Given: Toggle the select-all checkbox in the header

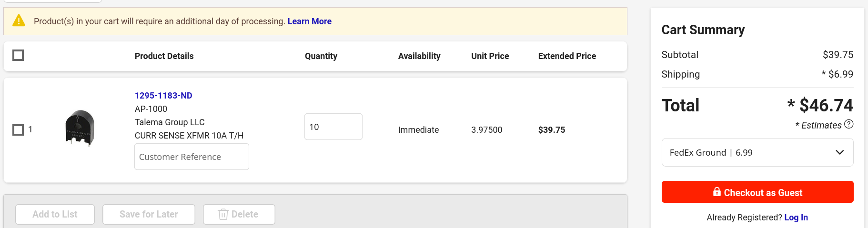Looking at the screenshot, I should tap(18, 55).
